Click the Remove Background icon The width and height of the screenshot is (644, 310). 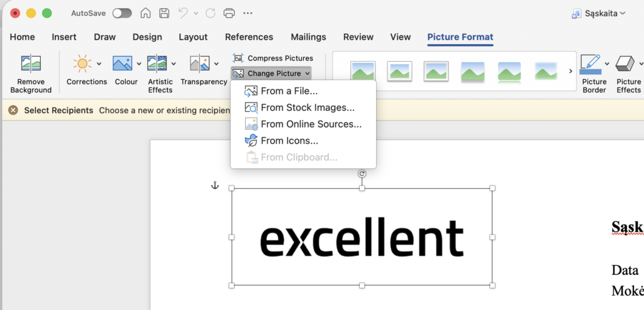(31, 64)
